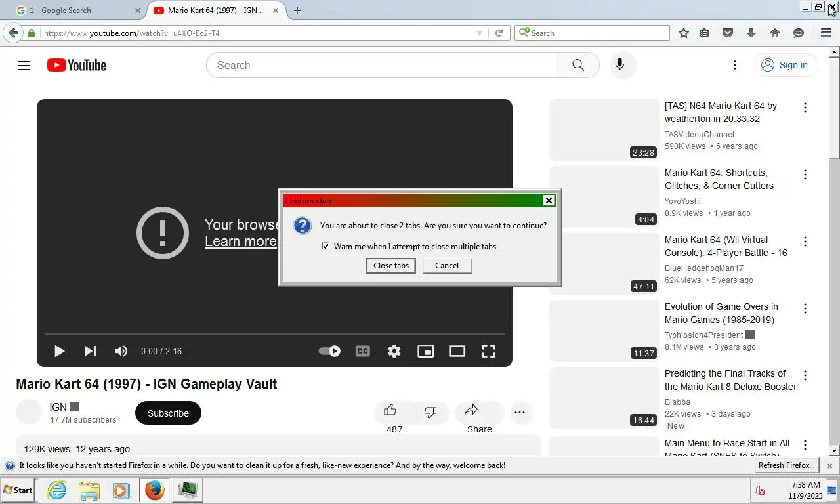
Task: Uncheck Warn me when closing multiple tabs
Action: pos(325,247)
